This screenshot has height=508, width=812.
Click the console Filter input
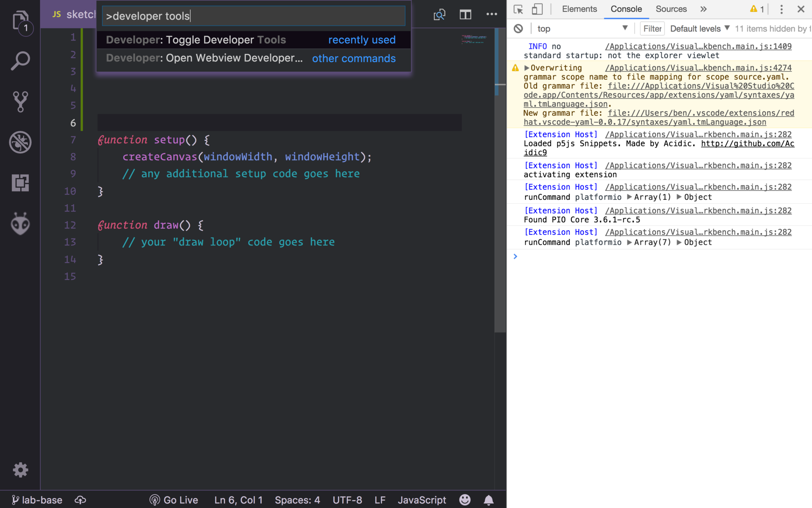(x=653, y=29)
